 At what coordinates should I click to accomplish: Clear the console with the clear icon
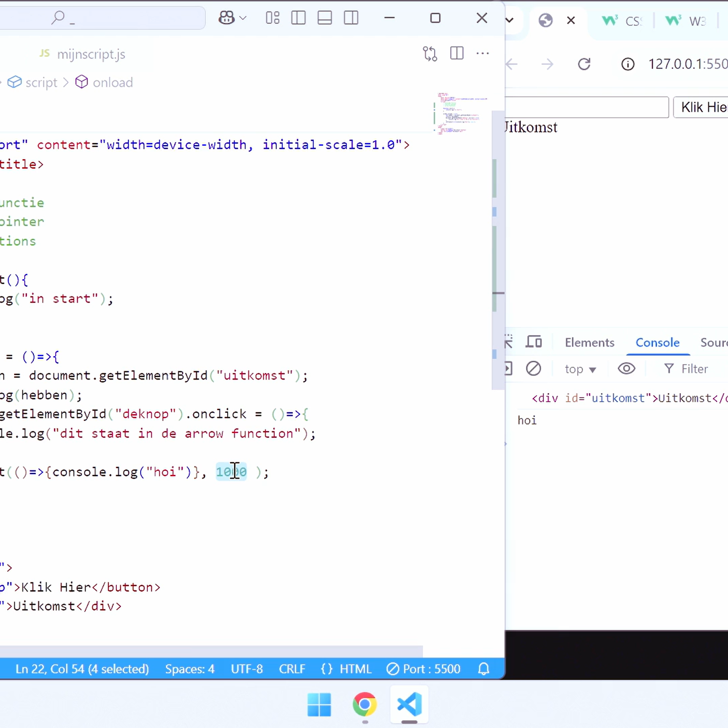click(x=533, y=369)
